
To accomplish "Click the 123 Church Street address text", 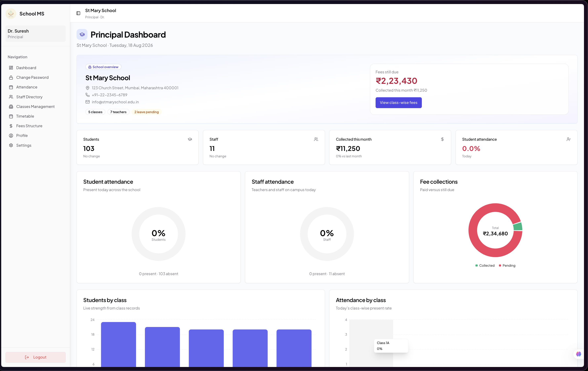I will 135,88.
